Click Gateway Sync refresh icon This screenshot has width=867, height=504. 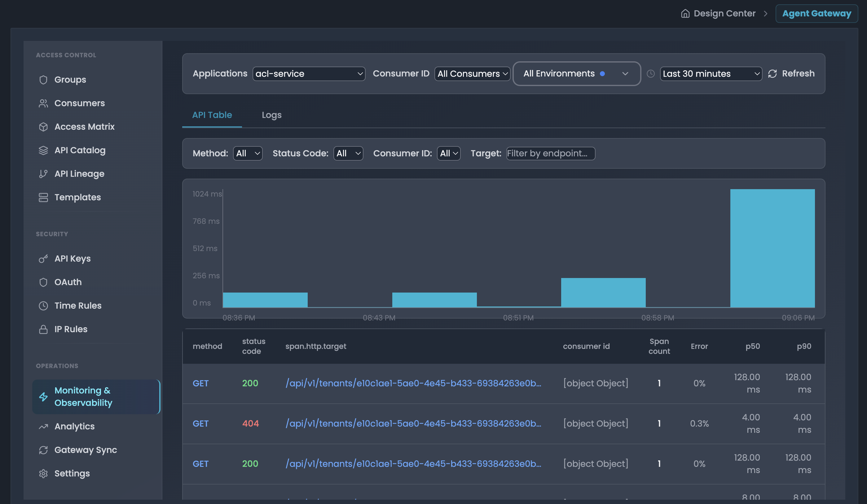(x=43, y=450)
